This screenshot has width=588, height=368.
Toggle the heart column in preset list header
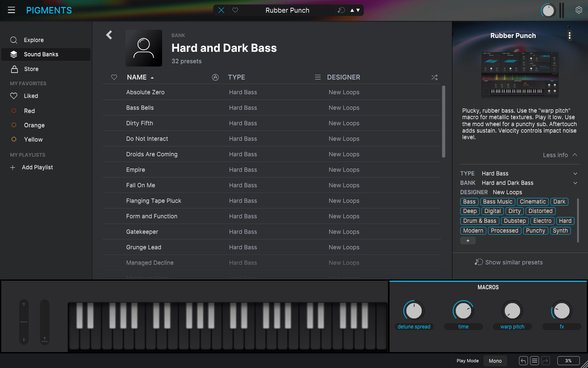[x=114, y=77]
